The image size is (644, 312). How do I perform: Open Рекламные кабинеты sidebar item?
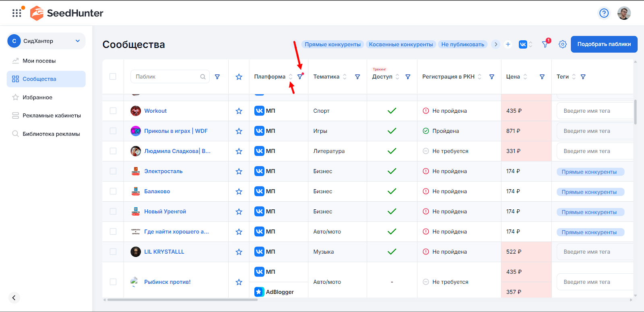pos(52,116)
